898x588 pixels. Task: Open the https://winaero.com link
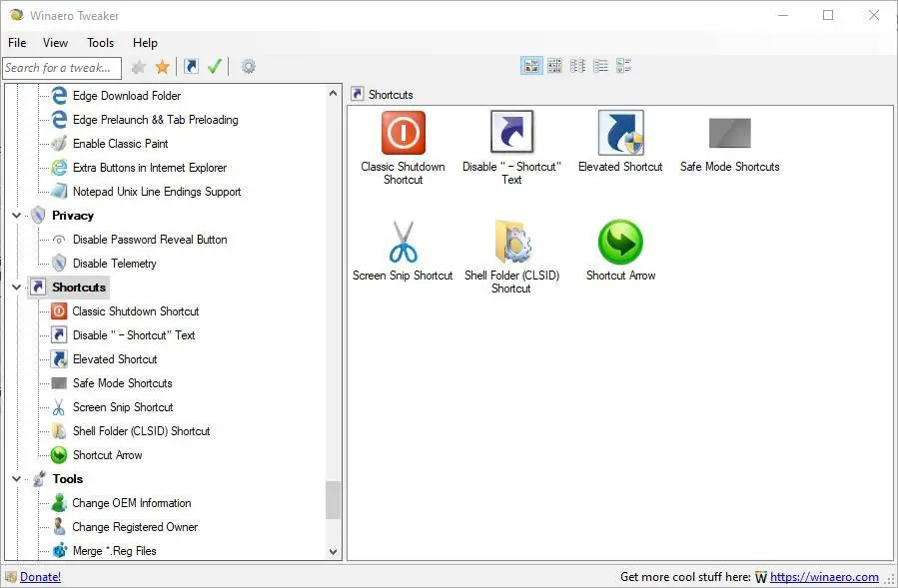824,577
